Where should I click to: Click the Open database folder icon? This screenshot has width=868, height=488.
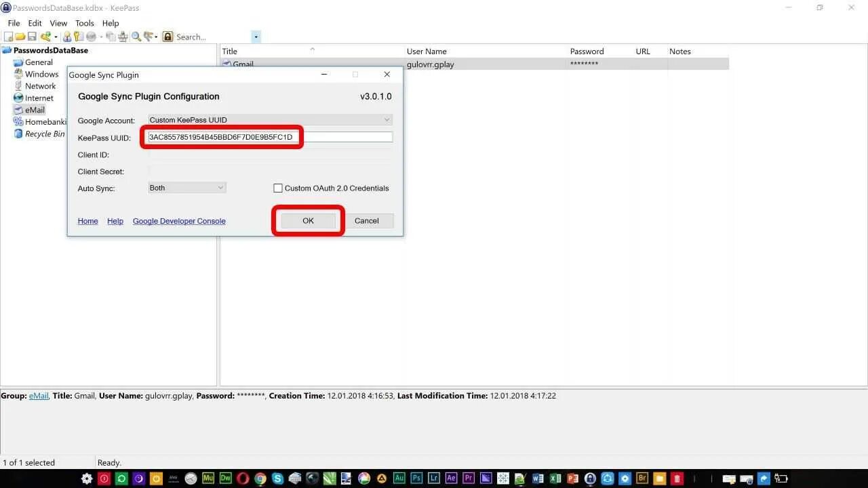(x=20, y=37)
